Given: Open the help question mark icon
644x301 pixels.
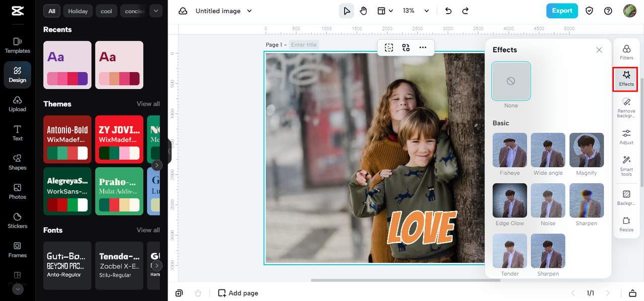Looking at the screenshot, I should coord(608,11).
